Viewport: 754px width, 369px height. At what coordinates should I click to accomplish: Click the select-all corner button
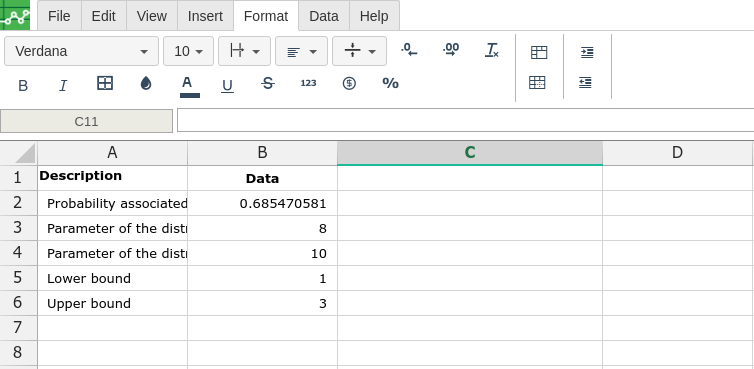click(19, 153)
